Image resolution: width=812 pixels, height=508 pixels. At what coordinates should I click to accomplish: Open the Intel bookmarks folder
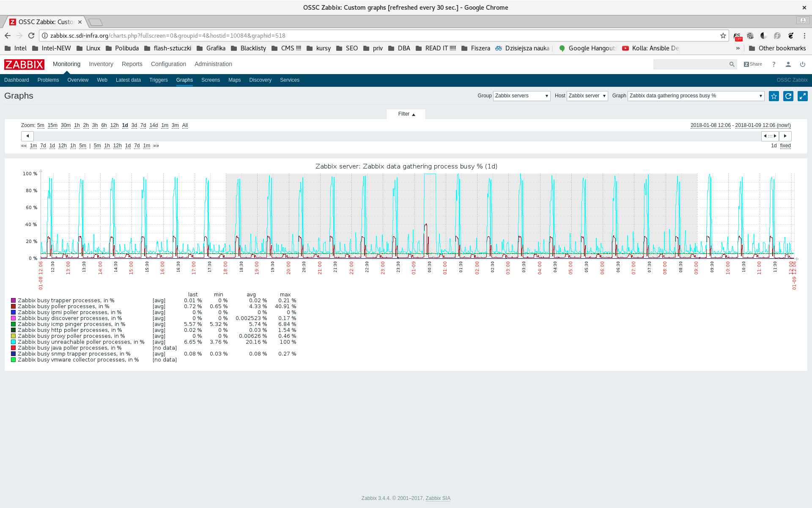(x=16, y=48)
